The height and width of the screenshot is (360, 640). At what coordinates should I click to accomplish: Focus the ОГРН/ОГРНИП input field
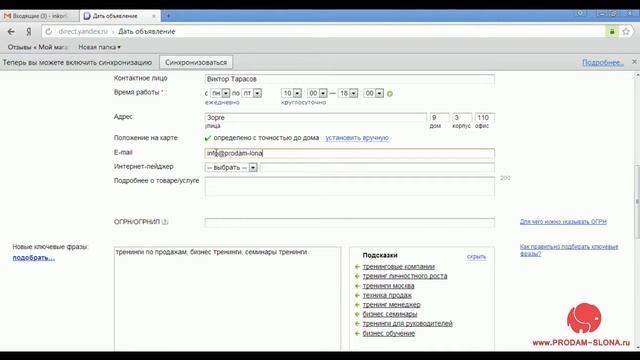click(x=349, y=222)
